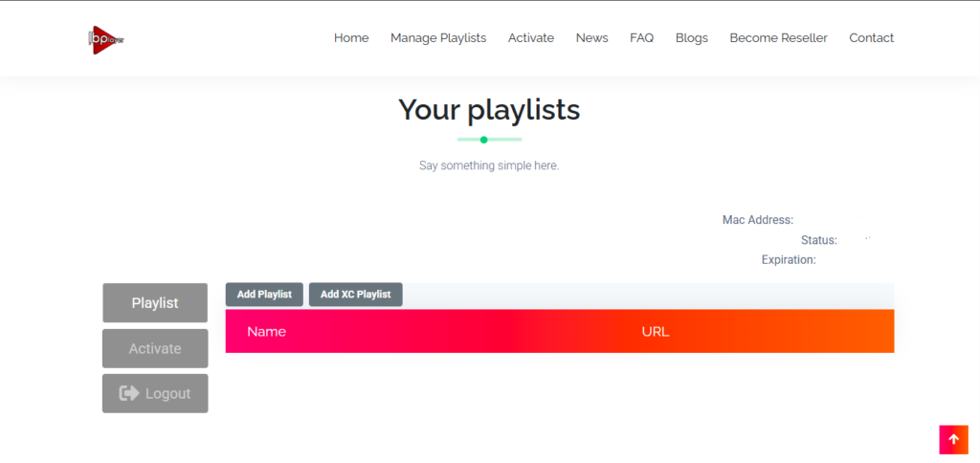Open the News page
980x463 pixels.
click(x=591, y=38)
